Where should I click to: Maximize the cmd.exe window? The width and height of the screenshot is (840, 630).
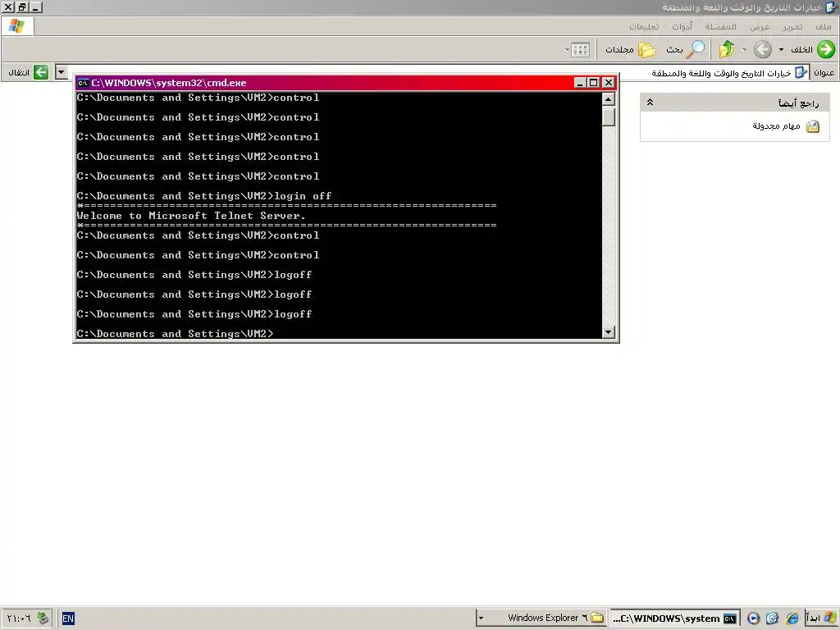tap(594, 83)
